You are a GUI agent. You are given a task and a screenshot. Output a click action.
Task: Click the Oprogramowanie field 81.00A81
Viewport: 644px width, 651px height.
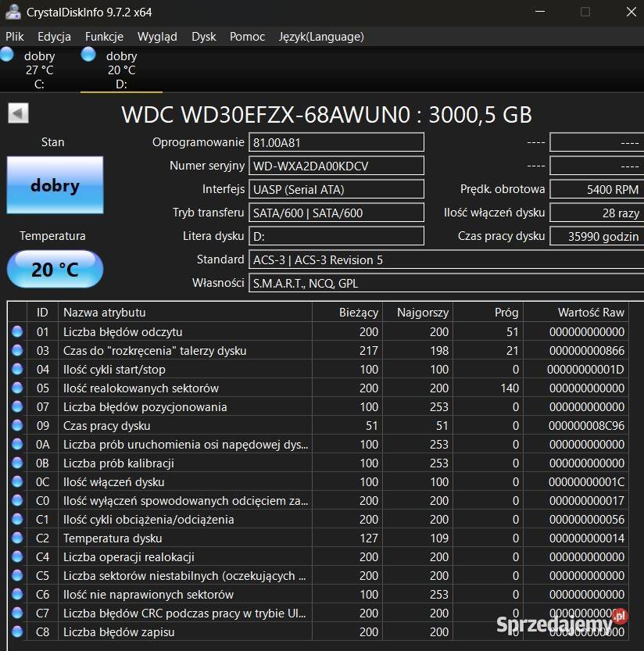[x=336, y=142]
